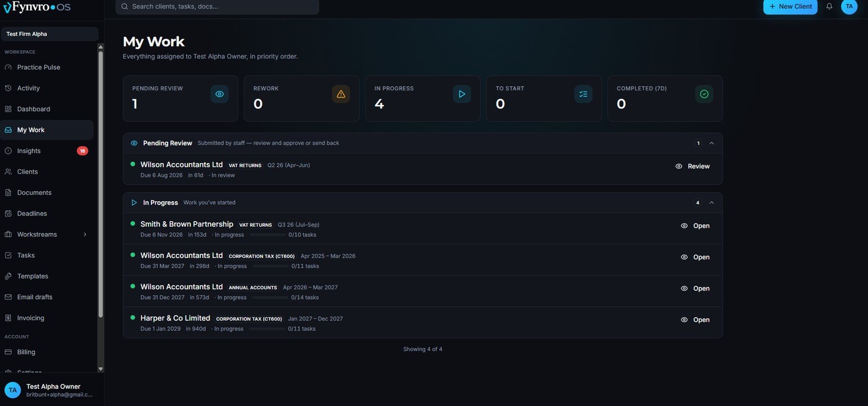
Task: Click the Invoicing icon in sidebar
Action: point(8,318)
